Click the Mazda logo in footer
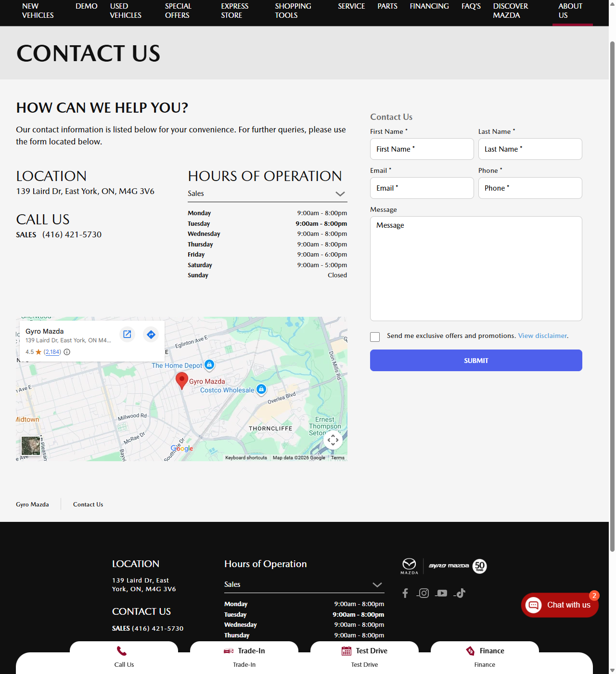Viewport: 616px width, 674px height. (409, 566)
